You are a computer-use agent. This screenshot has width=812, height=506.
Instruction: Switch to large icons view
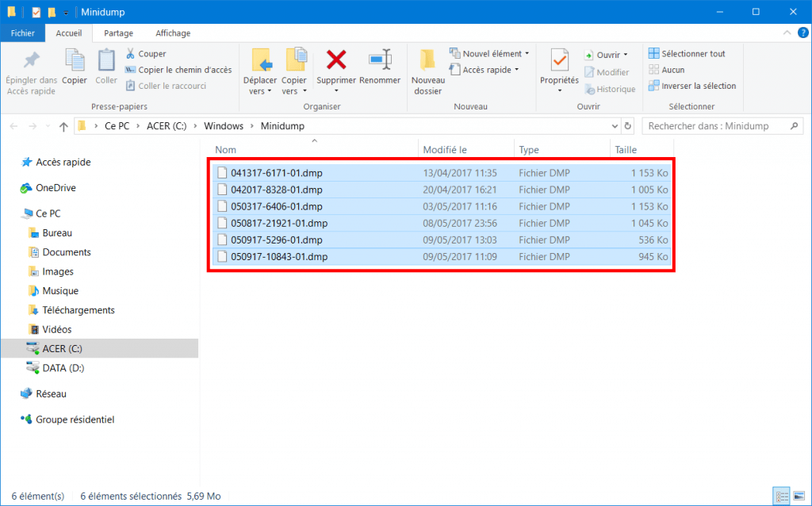(799, 496)
